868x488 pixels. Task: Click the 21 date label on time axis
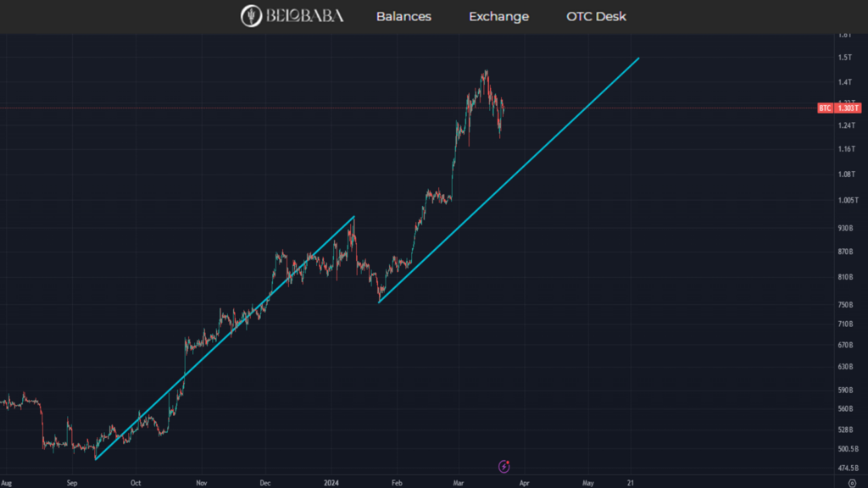click(x=631, y=481)
